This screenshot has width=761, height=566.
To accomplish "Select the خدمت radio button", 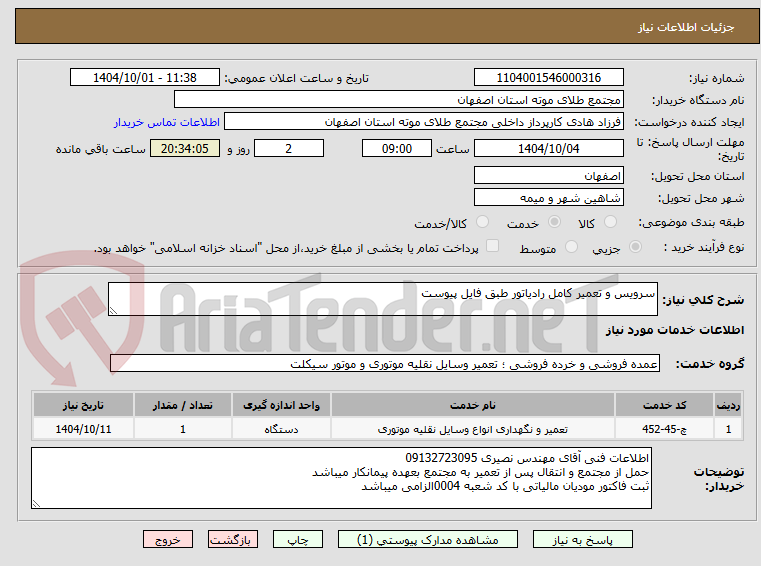I will coord(554,222).
